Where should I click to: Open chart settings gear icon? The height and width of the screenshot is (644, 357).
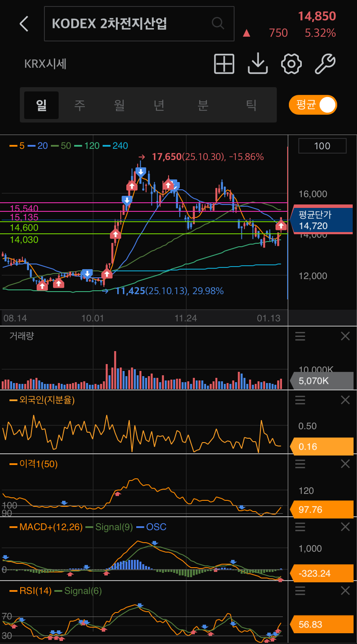click(x=291, y=64)
